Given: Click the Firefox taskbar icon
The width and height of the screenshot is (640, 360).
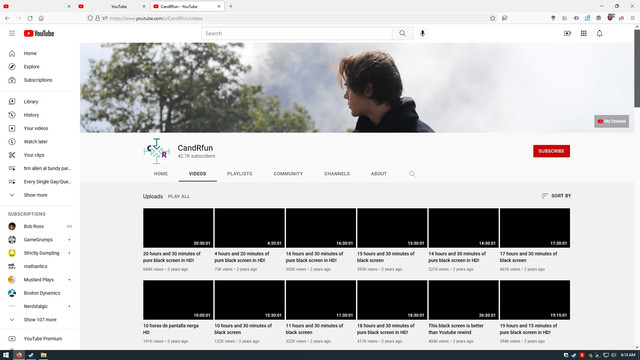Looking at the screenshot, I should point(19,355).
